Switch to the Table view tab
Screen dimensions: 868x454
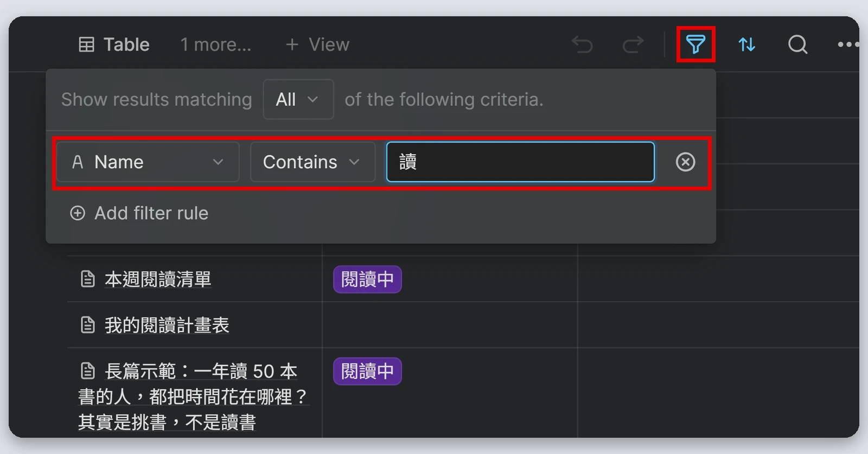[114, 44]
